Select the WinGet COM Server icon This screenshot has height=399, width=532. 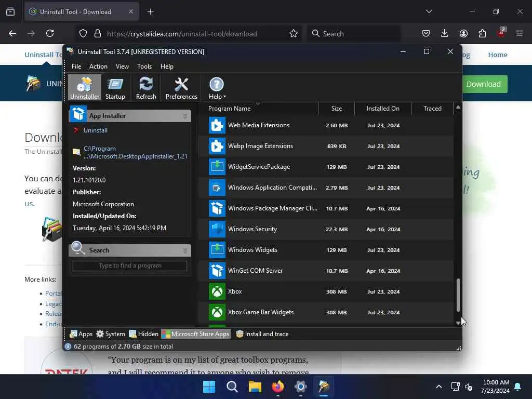tap(217, 271)
